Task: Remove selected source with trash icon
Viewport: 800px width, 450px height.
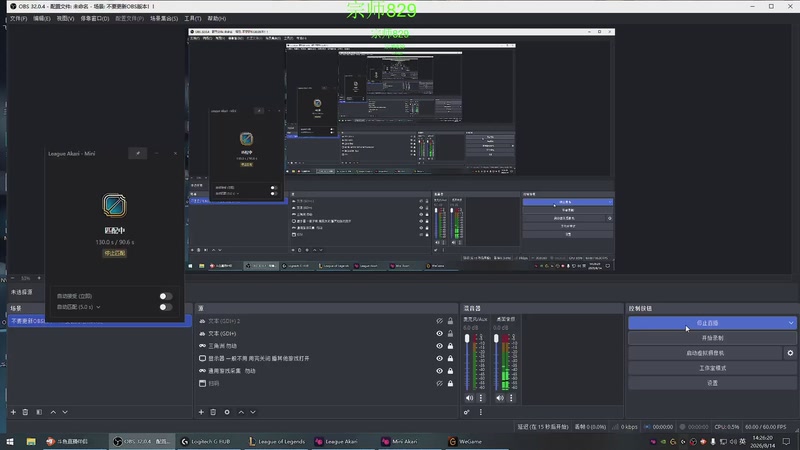Action: (213, 412)
